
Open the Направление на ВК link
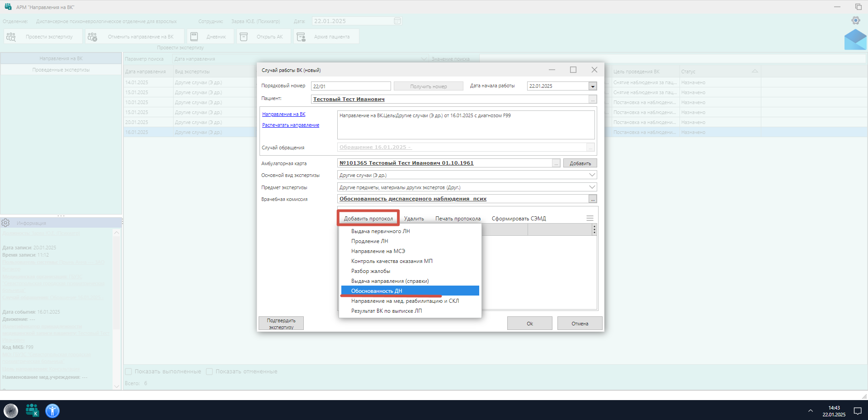coord(284,114)
